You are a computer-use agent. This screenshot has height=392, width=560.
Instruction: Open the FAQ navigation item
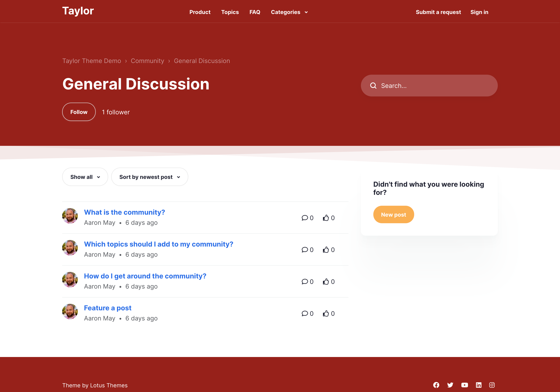[255, 12]
